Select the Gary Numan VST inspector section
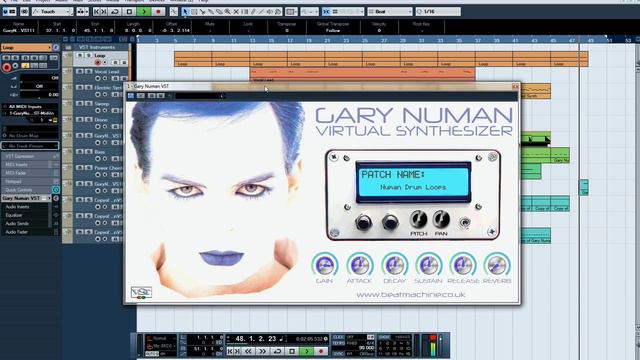This screenshot has width=640, height=360. pyautogui.click(x=26, y=198)
